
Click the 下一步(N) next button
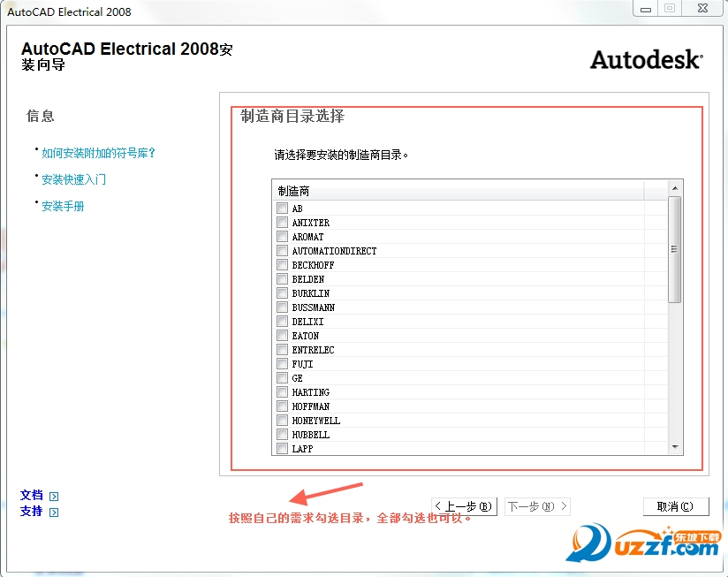click(x=537, y=506)
